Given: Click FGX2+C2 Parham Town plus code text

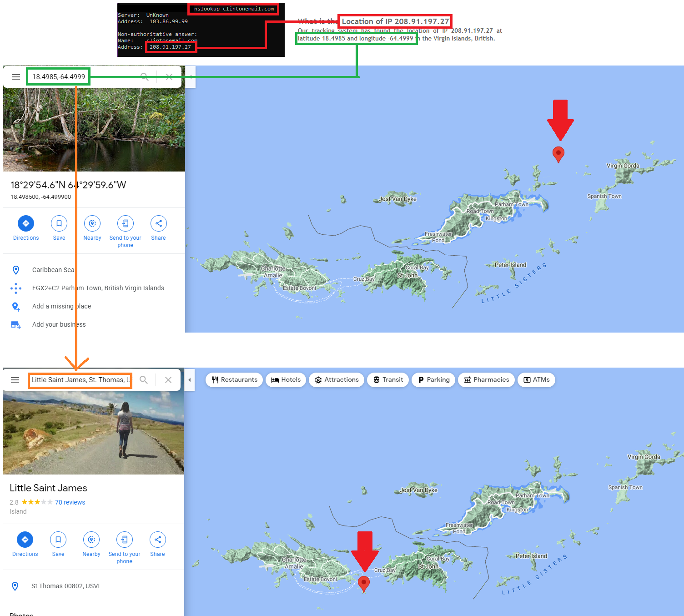Looking at the screenshot, I should pyautogui.click(x=98, y=288).
